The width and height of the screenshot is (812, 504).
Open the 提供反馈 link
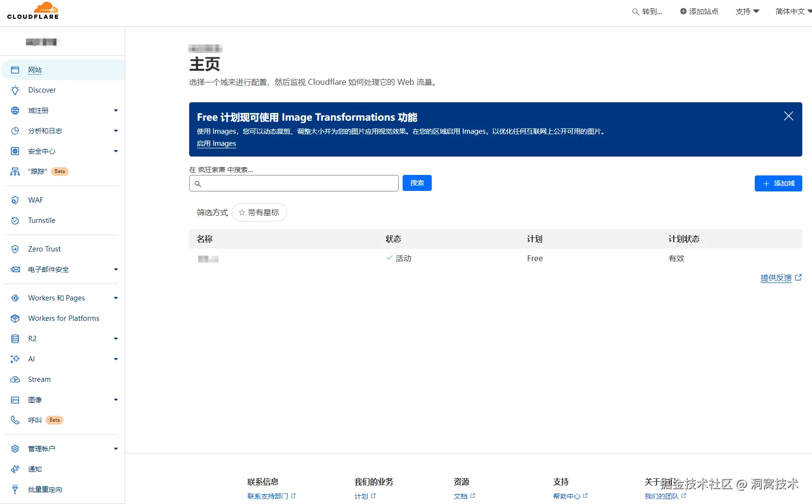[x=781, y=278]
